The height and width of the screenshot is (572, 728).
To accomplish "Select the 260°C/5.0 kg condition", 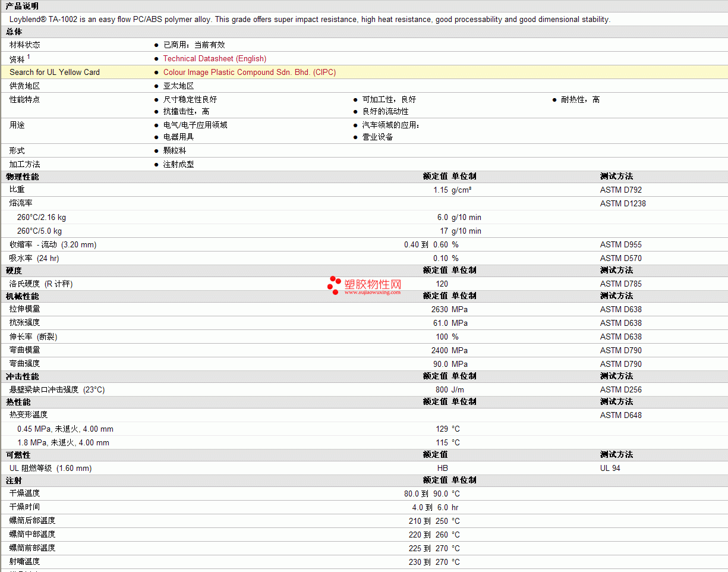I will click(40, 231).
